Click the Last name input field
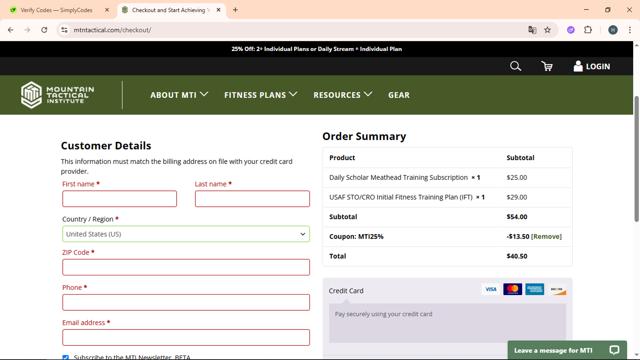Viewport: 640px width, 360px height. pos(252,199)
